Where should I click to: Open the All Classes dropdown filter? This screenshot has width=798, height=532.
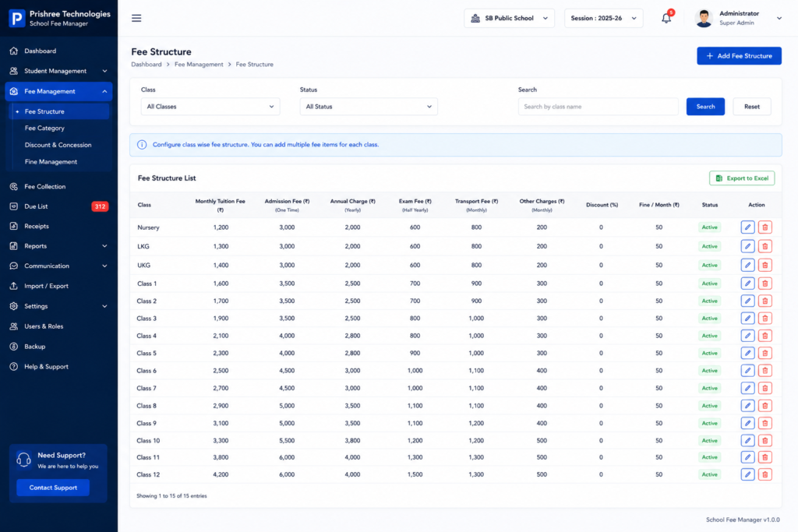210,107
